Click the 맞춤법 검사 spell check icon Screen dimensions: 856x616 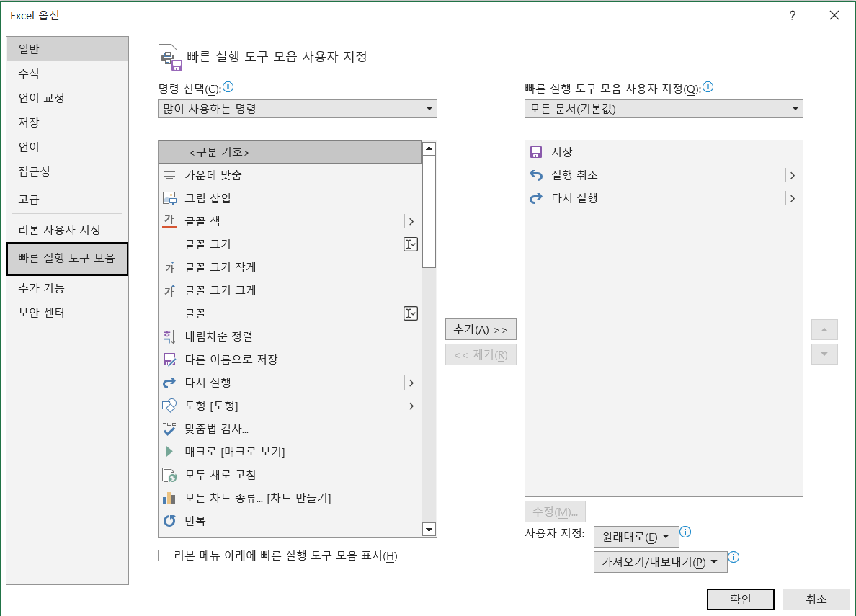[169, 429]
